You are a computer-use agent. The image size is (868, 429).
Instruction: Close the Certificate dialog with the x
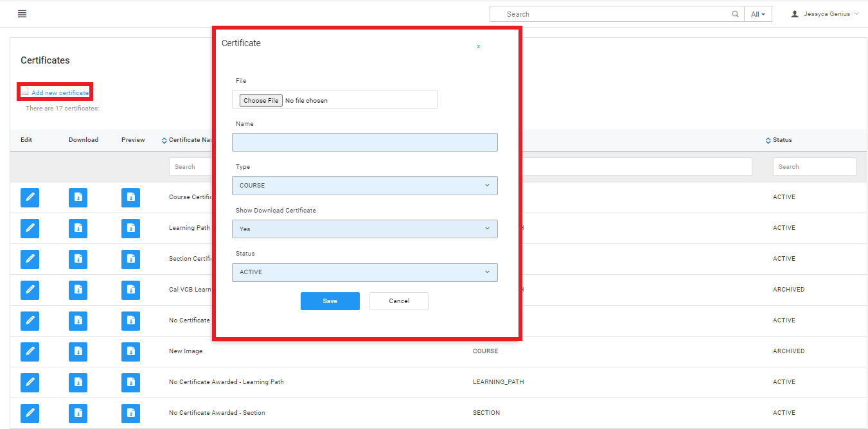(x=478, y=46)
